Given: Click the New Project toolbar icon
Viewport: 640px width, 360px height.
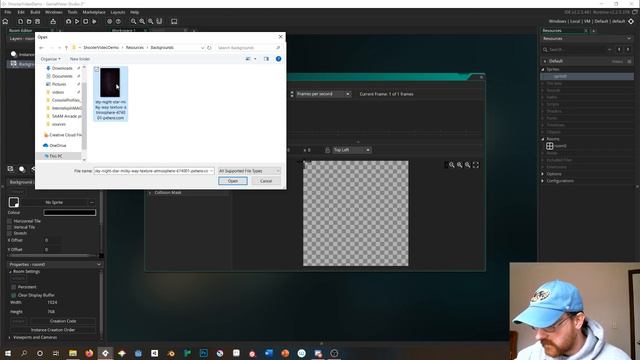Looking at the screenshot, I should click(20, 21).
